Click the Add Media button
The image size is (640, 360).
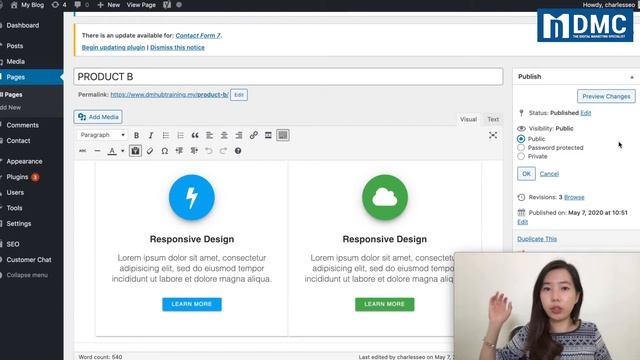pos(98,117)
